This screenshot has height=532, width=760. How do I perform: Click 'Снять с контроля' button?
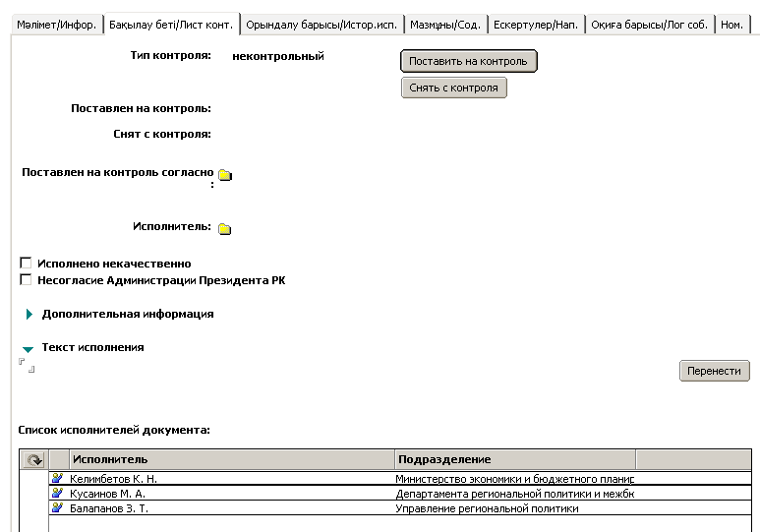point(453,88)
